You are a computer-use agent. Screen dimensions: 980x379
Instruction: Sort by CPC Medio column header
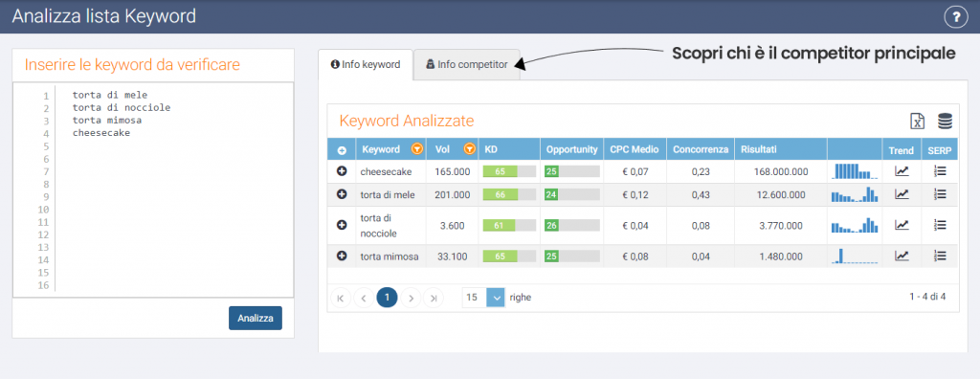635,149
